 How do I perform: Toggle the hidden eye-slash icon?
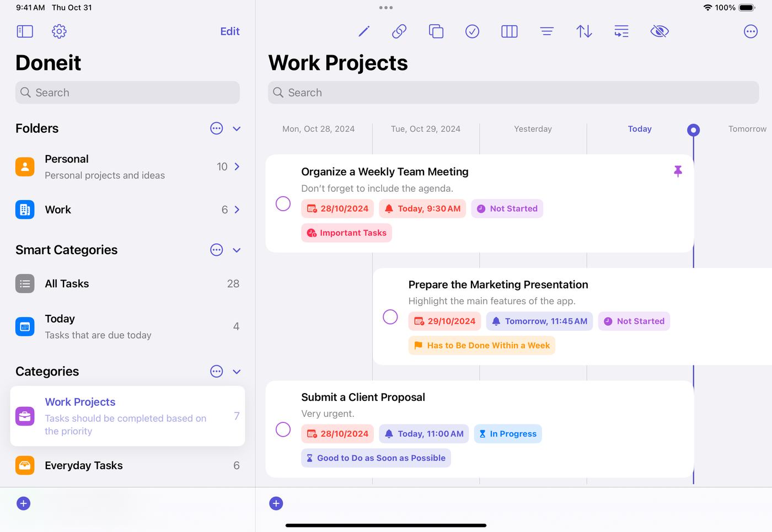660,31
